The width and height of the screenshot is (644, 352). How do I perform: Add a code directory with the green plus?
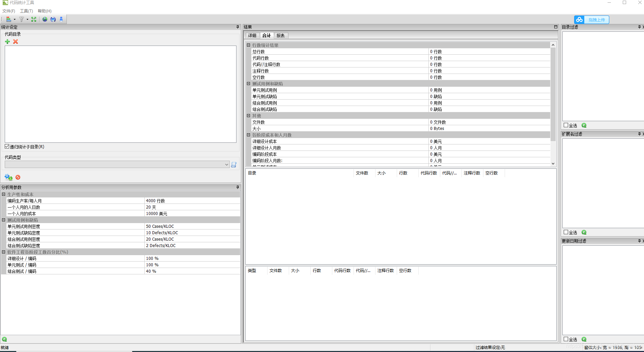7,42
